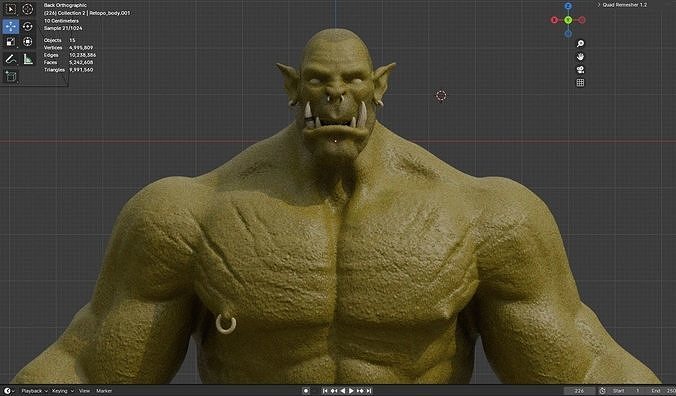This screenshot has width=676, height=396.
Task: Click the red X axis labeled on the gizmo
Action: pyautogui.click(x=554, y=20)
